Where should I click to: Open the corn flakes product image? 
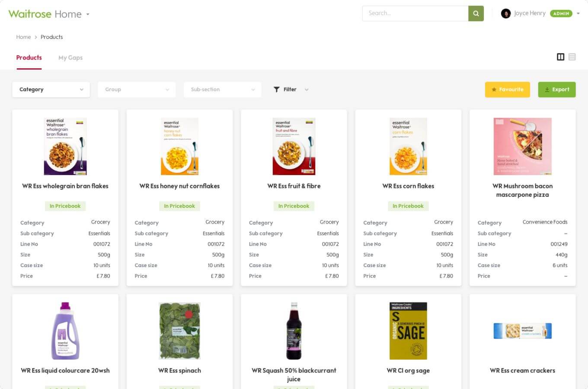408,147
